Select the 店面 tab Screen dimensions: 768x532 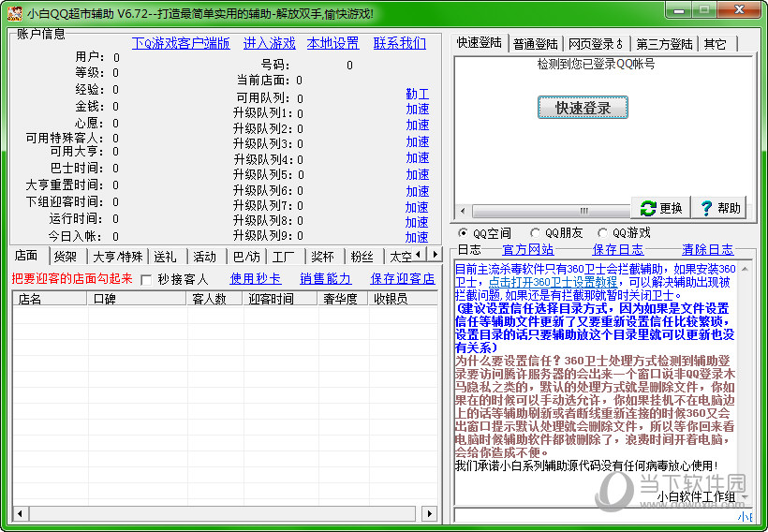[27, 255]
